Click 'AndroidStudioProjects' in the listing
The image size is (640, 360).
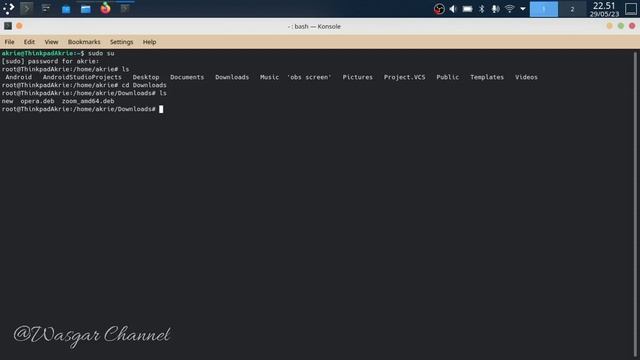click(82, 77)
